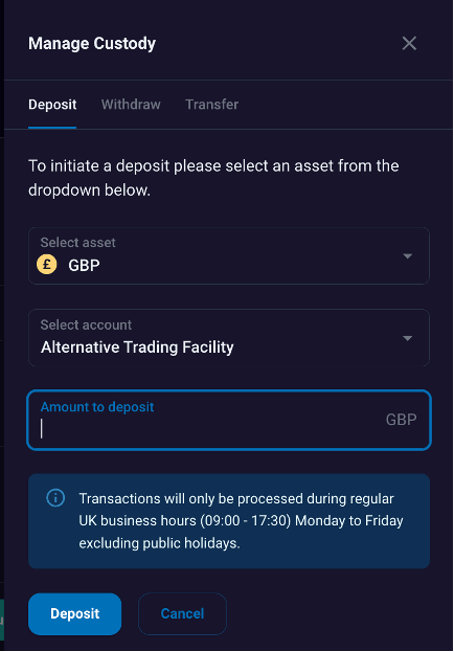Screen dimensions: 454x652
Task: Switch to the Deposit tab
Action: coord(52,104)
